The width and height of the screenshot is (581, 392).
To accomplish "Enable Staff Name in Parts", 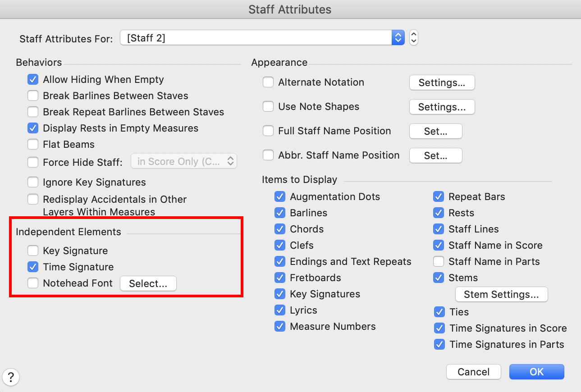I will [x=439, y=262].
